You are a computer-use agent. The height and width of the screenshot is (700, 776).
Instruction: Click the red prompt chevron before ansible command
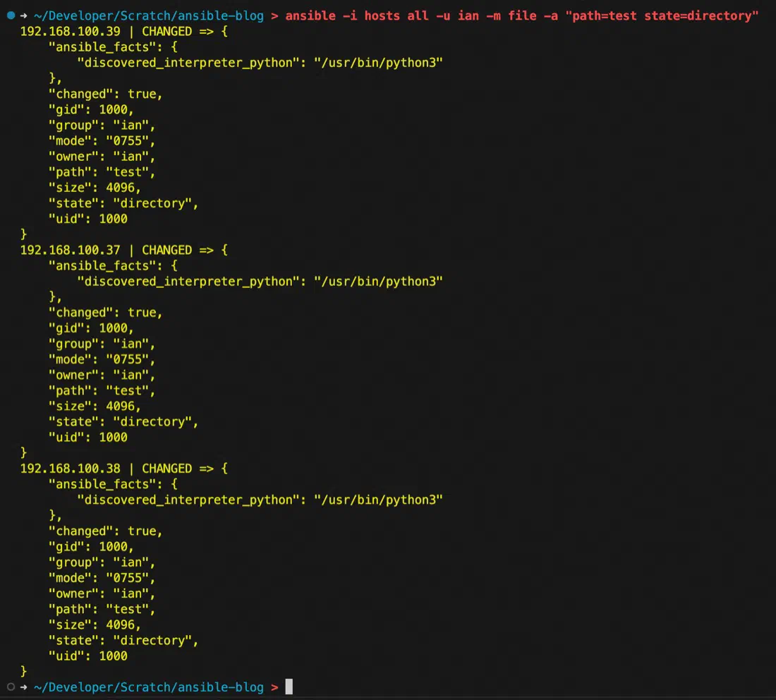[x=274, y=16]
